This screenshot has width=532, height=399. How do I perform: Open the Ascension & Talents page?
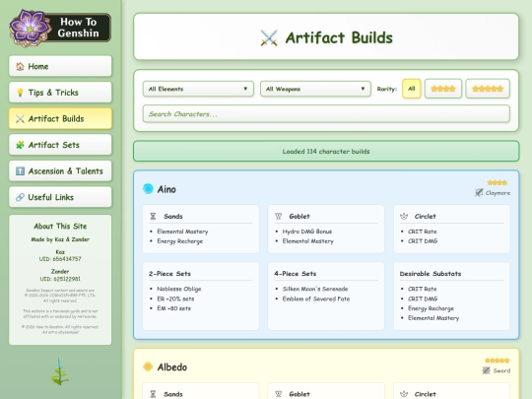60,170
